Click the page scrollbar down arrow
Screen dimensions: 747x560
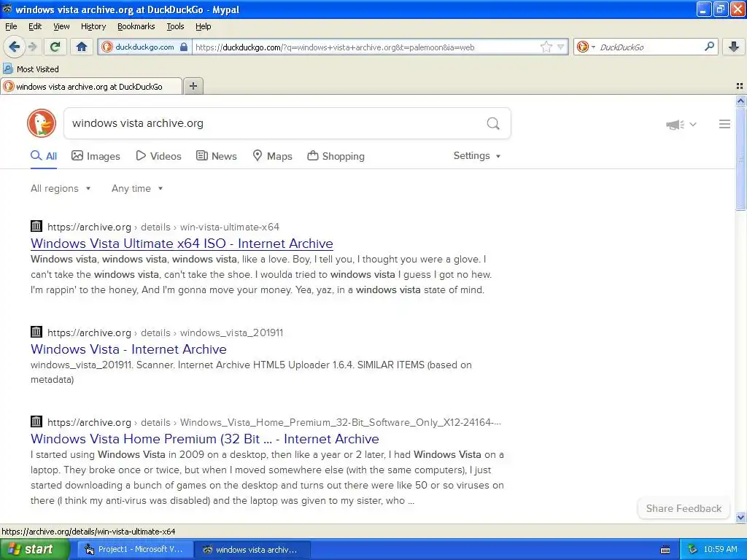tap(740, 517)
